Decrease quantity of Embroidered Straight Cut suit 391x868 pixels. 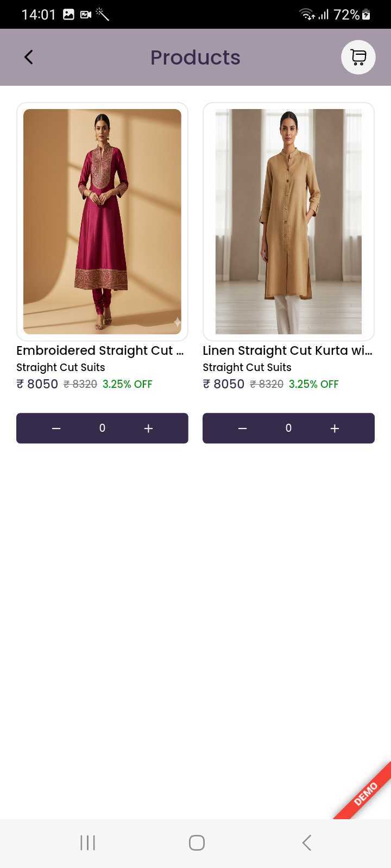(56, 429)
